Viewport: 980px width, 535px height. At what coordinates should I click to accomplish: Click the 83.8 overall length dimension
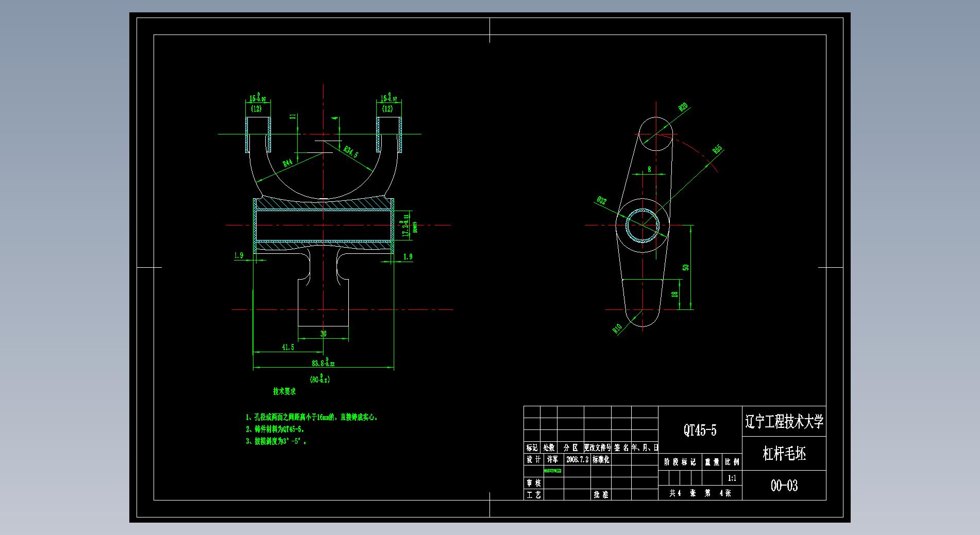click(324, 363)
